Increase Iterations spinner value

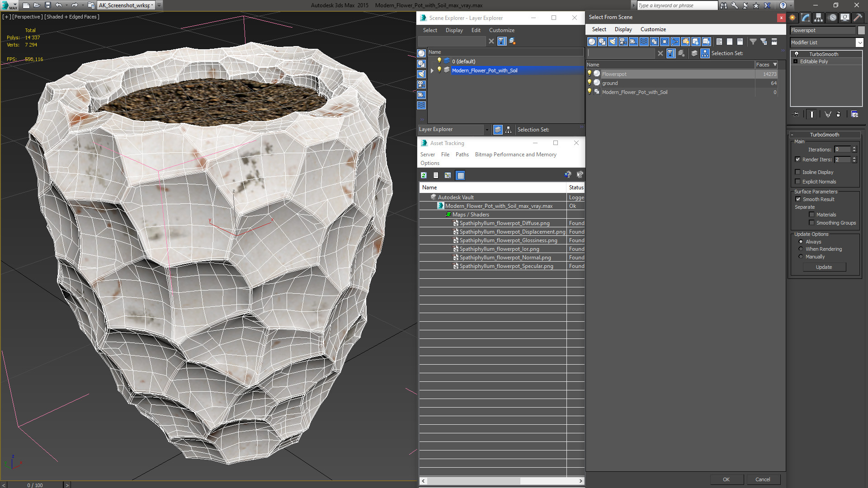[854, 148]
